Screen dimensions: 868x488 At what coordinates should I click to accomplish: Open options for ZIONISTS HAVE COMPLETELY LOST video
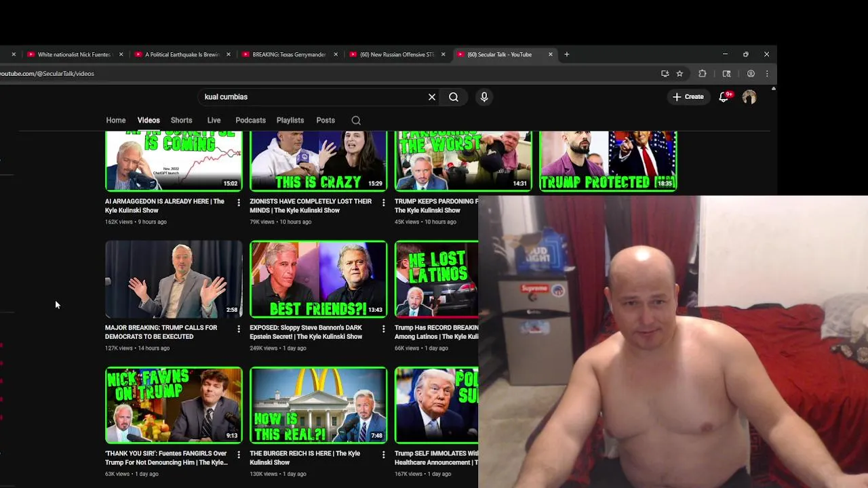tap(383, 202)
